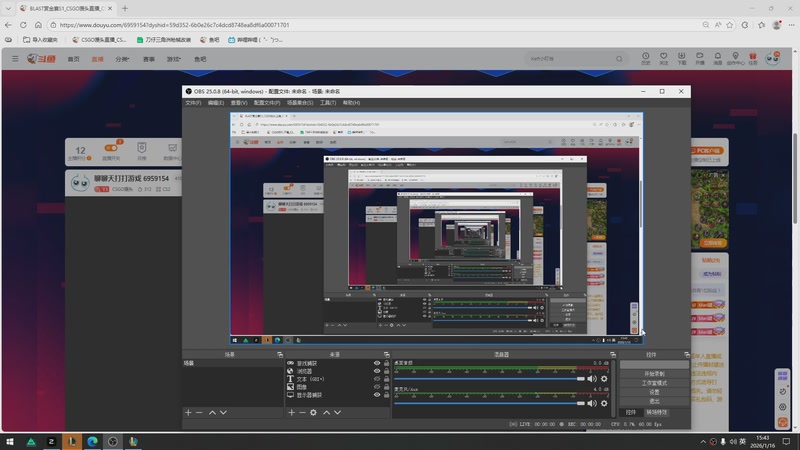Viewport: 800px width, 450px height.
Task: Toggle visibility of 浏览器 source
Action: click(377, 371)
